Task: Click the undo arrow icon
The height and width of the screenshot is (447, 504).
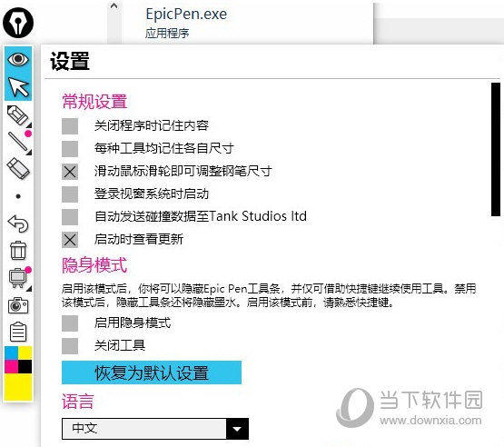Action: [18, 223]
